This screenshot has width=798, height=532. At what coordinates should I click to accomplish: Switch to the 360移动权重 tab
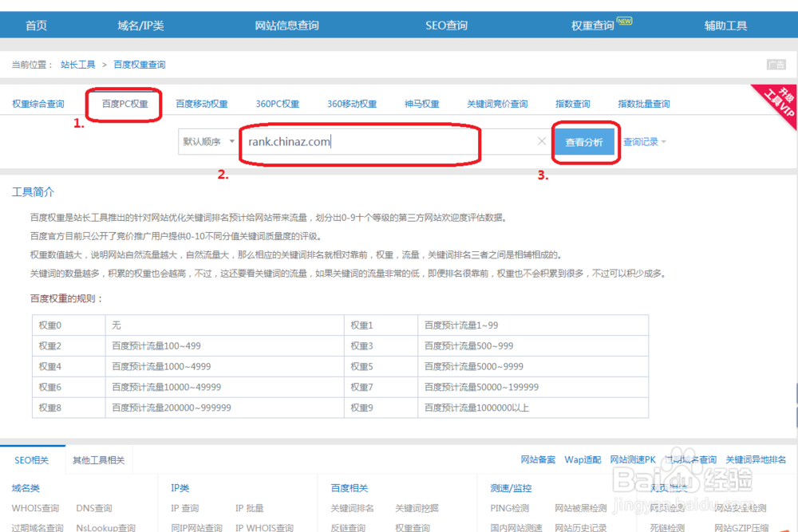[x=352, y=104]
